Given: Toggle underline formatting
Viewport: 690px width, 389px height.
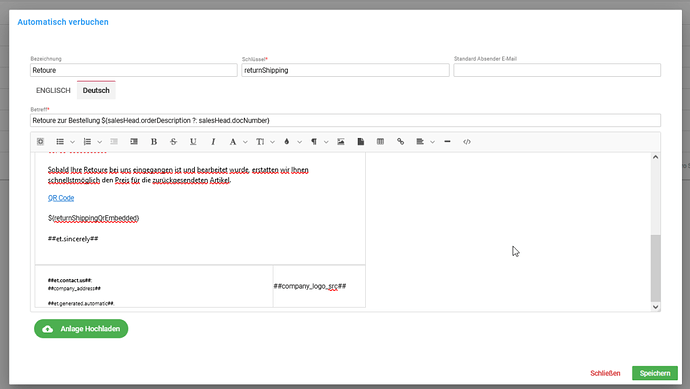Looking at the screenshot, I should [193, 142].
